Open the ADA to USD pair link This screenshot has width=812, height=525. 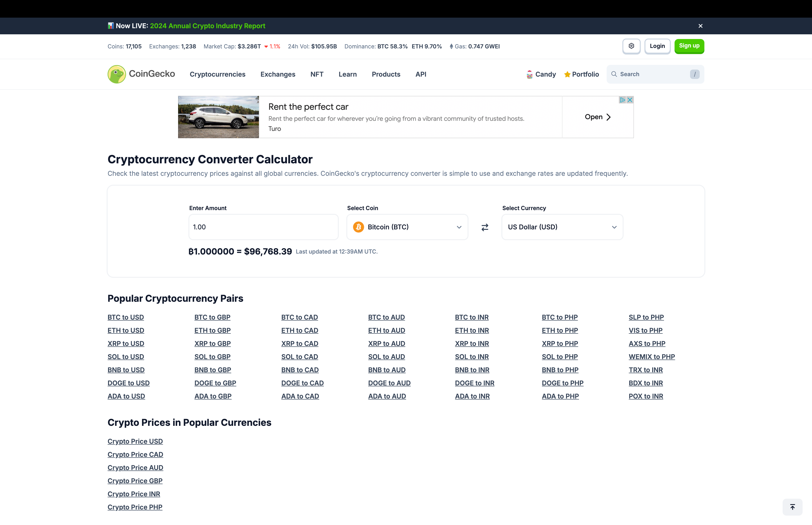(126, 396)
